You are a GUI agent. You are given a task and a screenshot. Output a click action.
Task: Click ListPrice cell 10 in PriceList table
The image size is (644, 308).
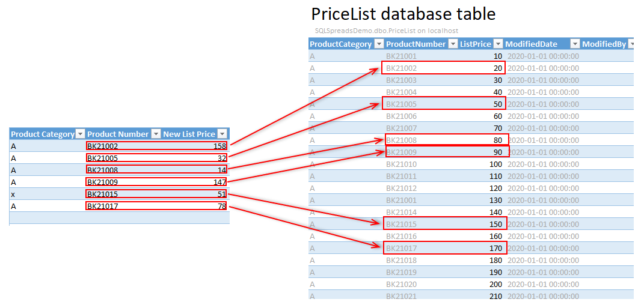tap(498, 56)
